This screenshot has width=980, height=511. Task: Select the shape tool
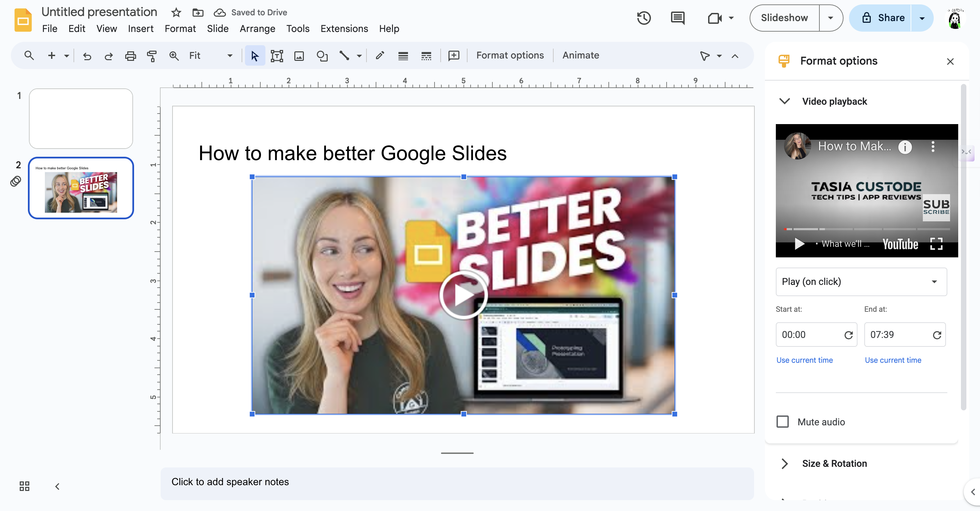(x=322, y=56)
